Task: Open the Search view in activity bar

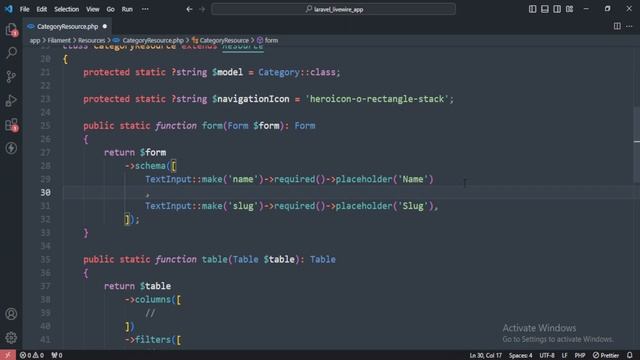Action: [11, 52]
